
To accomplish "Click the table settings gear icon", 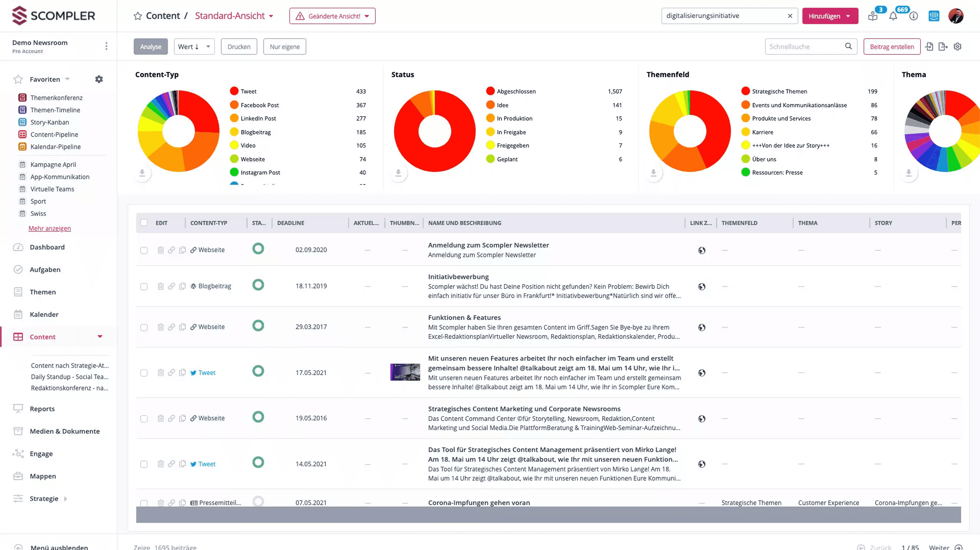I will click(x=958, y=46).
